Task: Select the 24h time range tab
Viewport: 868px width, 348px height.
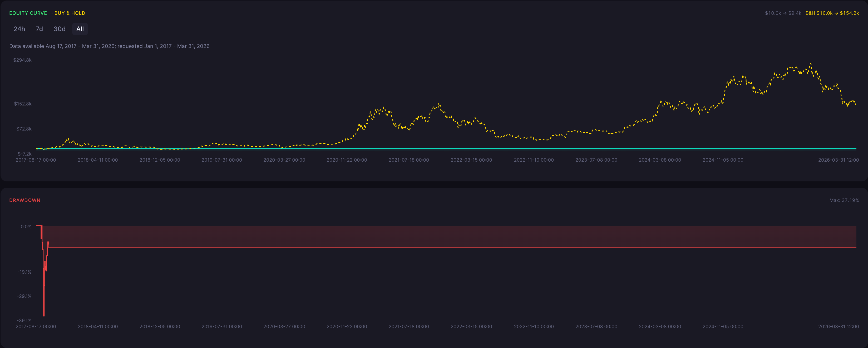Action: click(19, 29)
